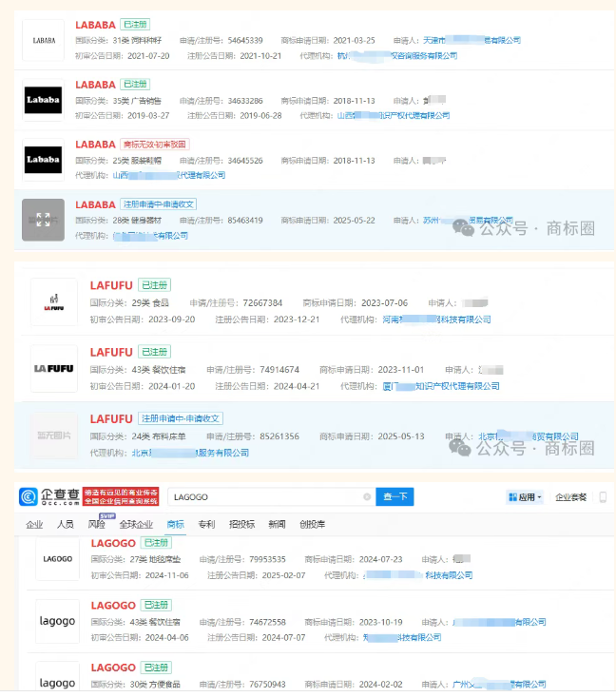Open LAFUFU class 24 trademark title
This screenshot has height=697, width=616.
(x=111, y=418)
